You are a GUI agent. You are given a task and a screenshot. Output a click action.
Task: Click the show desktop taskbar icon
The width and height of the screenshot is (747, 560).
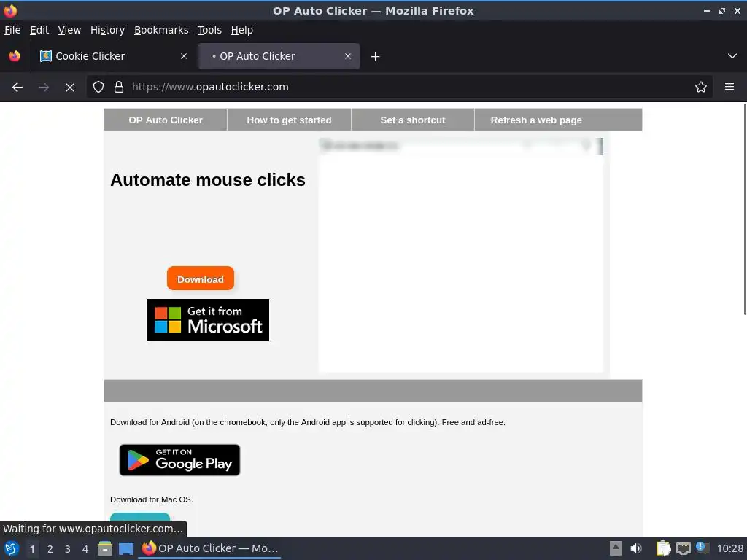[x=126, y=548]
